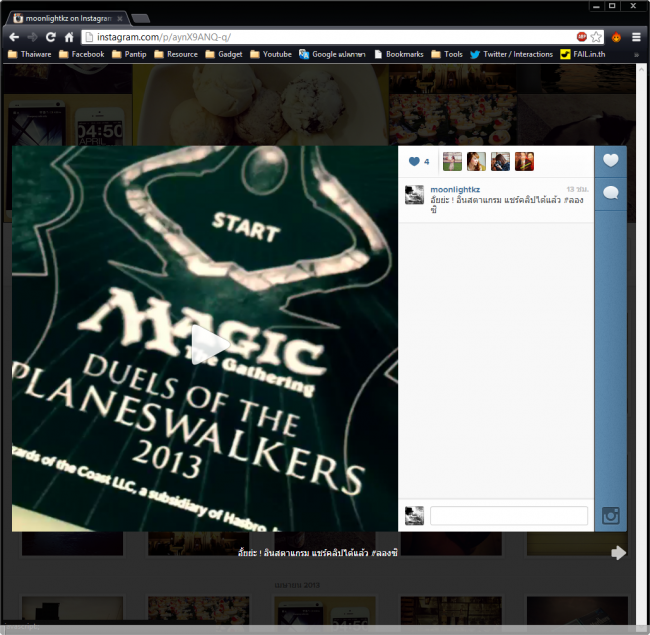
Task: Open the Chrome hamburger menu
Action: tap(636, 37)
